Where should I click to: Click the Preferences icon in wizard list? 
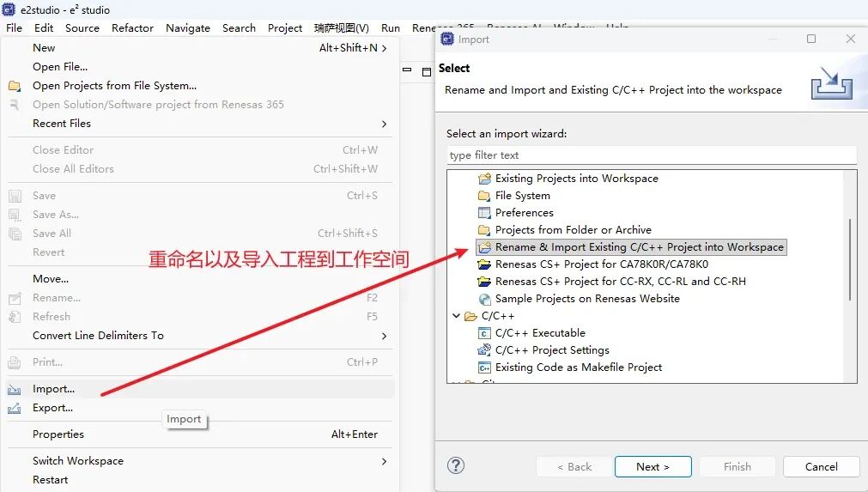(x=484, y=213)
